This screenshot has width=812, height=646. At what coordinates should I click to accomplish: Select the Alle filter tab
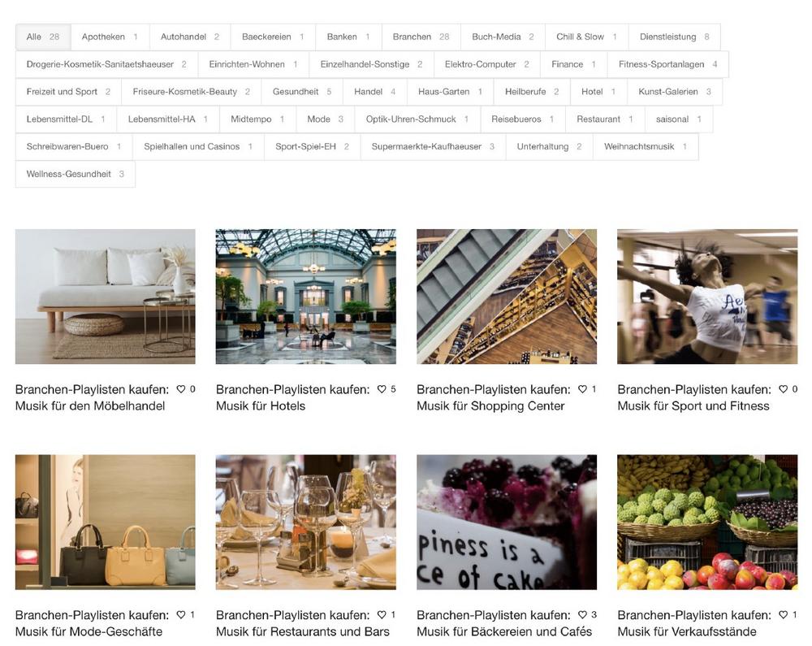(43, 37)
